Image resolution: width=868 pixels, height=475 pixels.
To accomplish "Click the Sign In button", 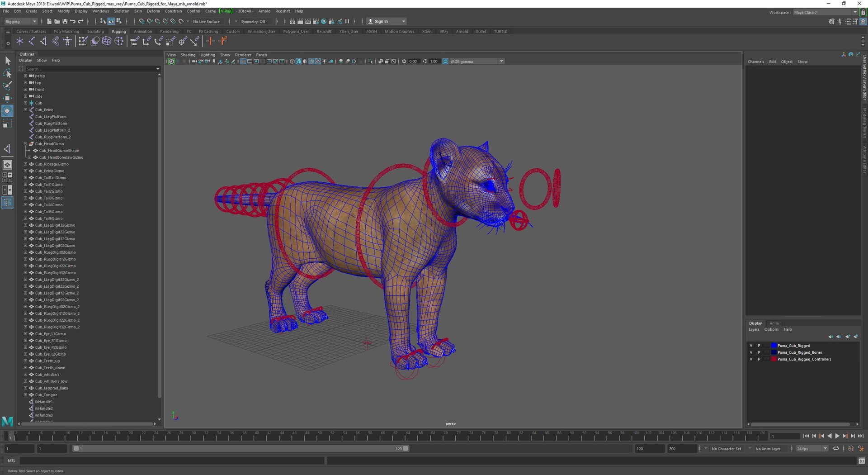I will tap(387, 21).
